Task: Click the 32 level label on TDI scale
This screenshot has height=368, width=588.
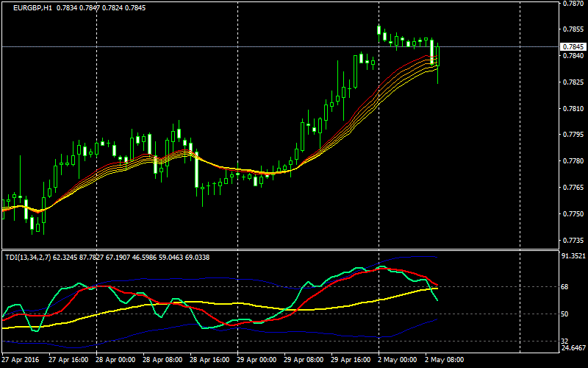Action: tap(565, 342)
